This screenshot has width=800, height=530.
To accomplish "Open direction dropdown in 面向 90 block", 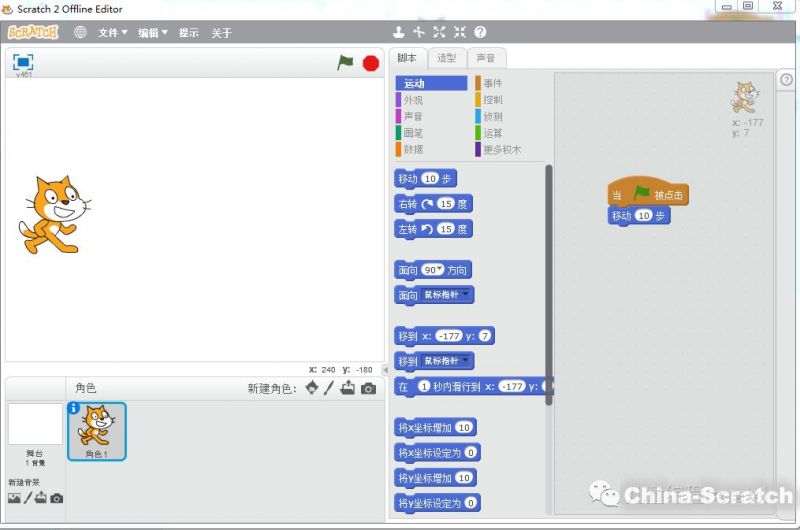I will 438,270.
